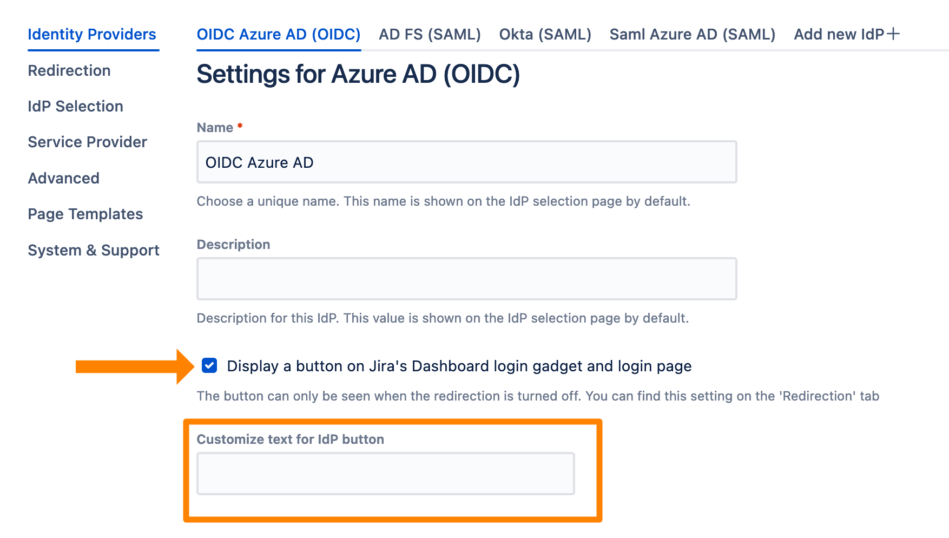
Task: Navigate to Page Templates
Action: point(85,214)
